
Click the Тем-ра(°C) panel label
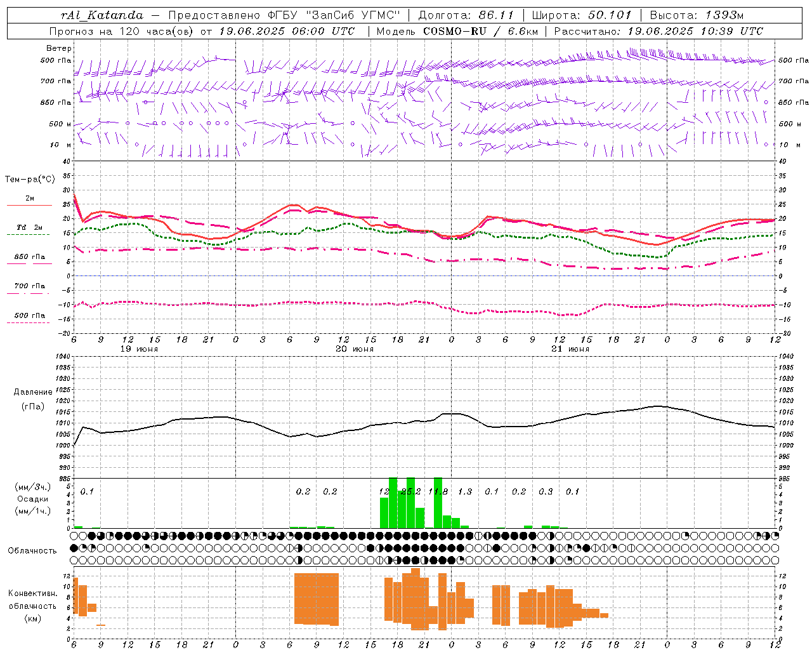[x=30, y=180]
